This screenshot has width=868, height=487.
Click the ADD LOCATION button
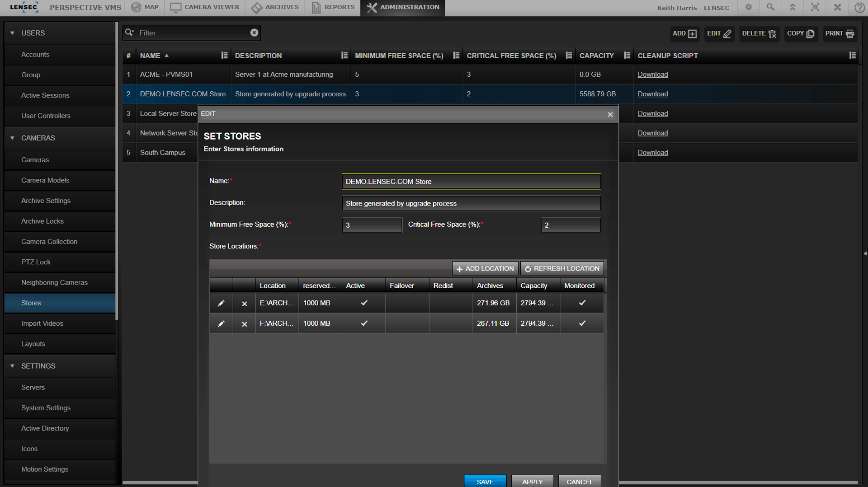point(485,268)
